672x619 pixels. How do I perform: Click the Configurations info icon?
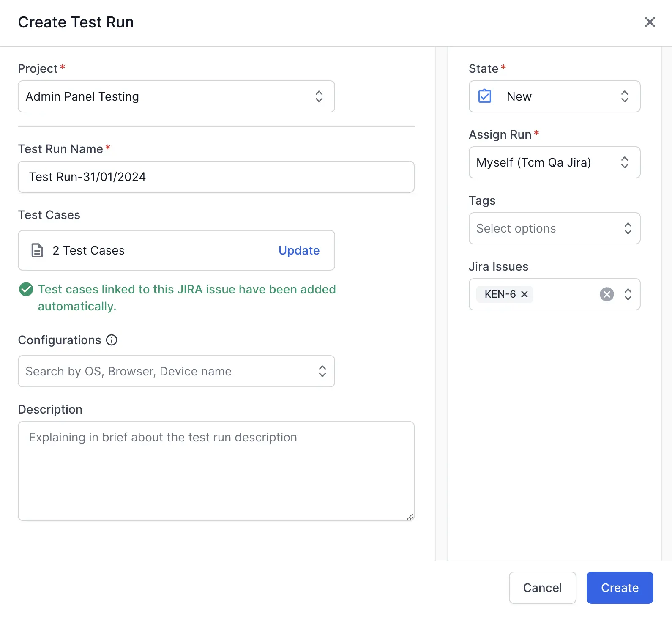112,340
